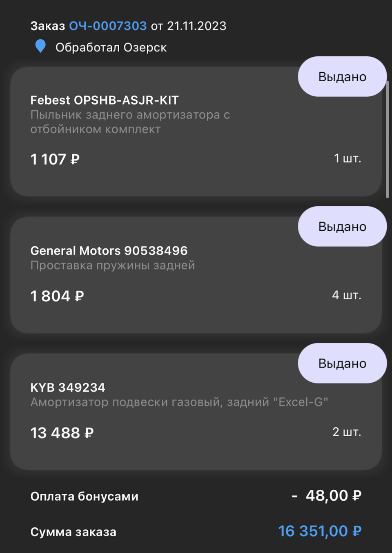The image size is (392, 553).
Task: Select price 13 488 ₽
Action: point(62,433)
